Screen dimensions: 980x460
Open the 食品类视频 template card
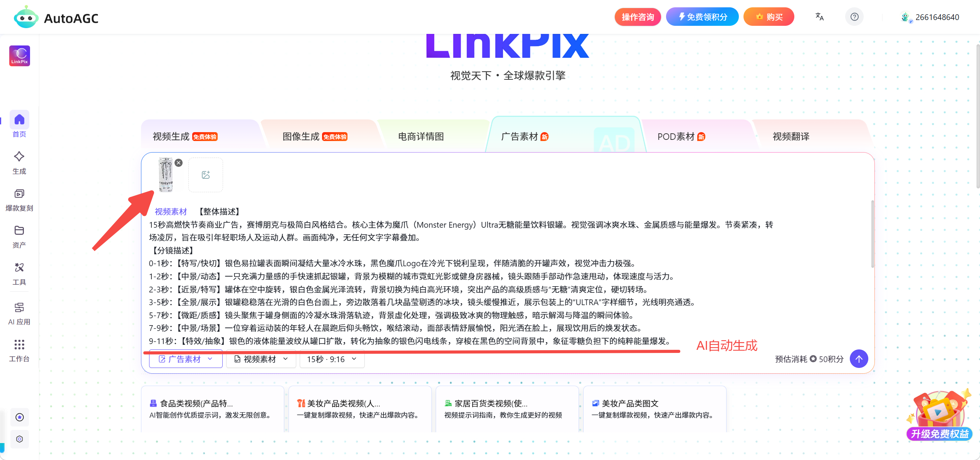click(213, 409)
